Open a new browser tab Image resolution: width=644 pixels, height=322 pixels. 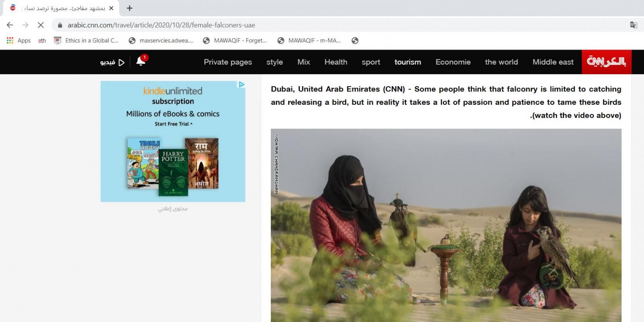130,8
